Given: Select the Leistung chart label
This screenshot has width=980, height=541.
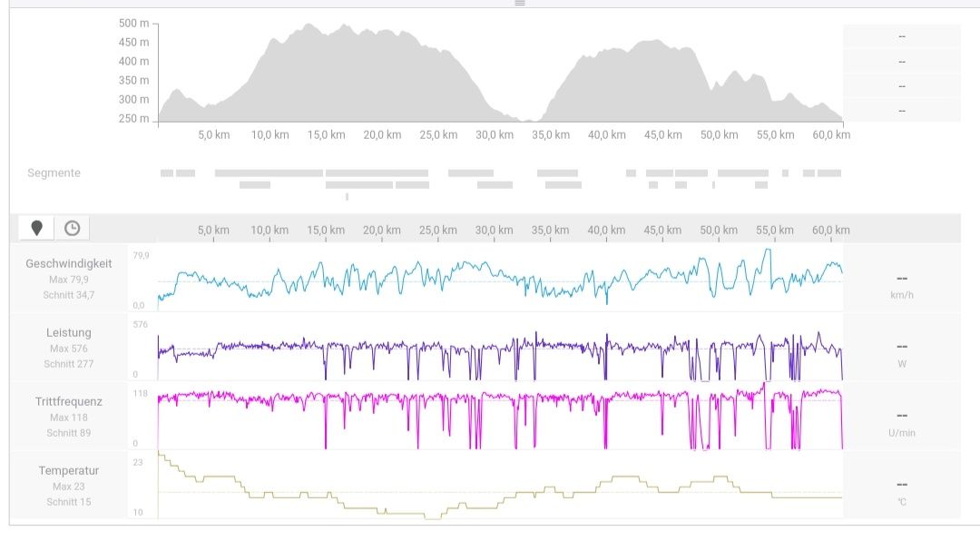Looking at the screenshot, I should 69,333.
